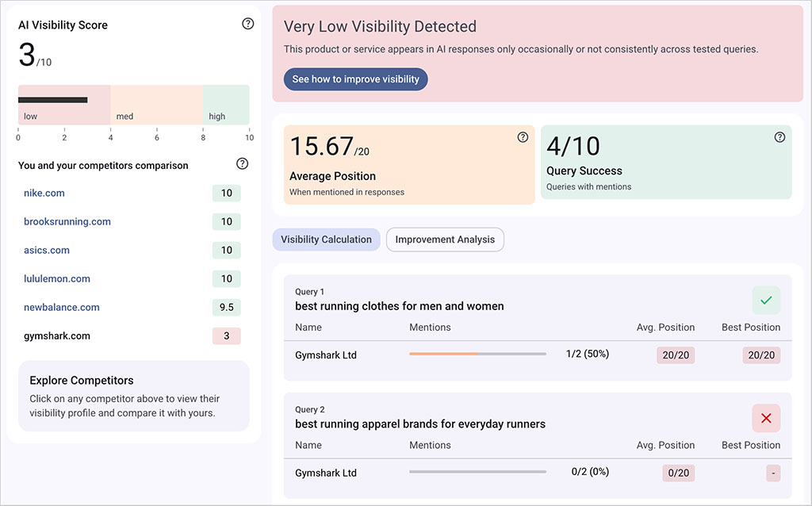Open brooksrunning.com competitor profile

[x=67, y=221]
